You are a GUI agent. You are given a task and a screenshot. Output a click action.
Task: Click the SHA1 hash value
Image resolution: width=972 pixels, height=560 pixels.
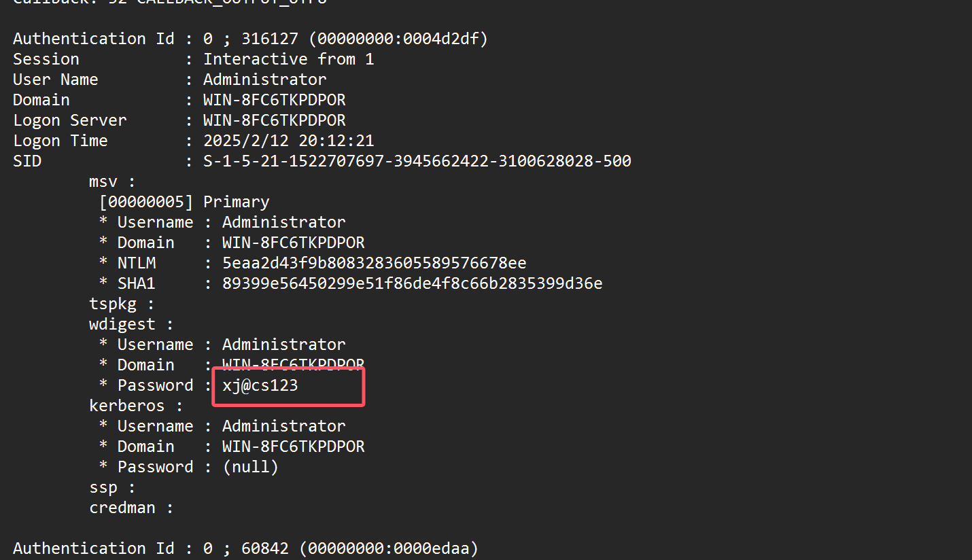[x=413, y=283]
